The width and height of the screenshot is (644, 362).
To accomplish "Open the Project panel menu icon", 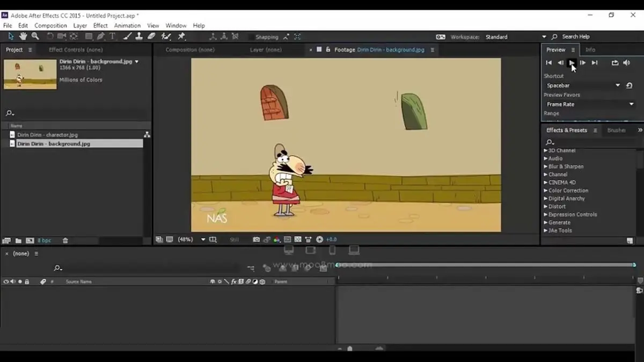I will click(x=30, y=49).
